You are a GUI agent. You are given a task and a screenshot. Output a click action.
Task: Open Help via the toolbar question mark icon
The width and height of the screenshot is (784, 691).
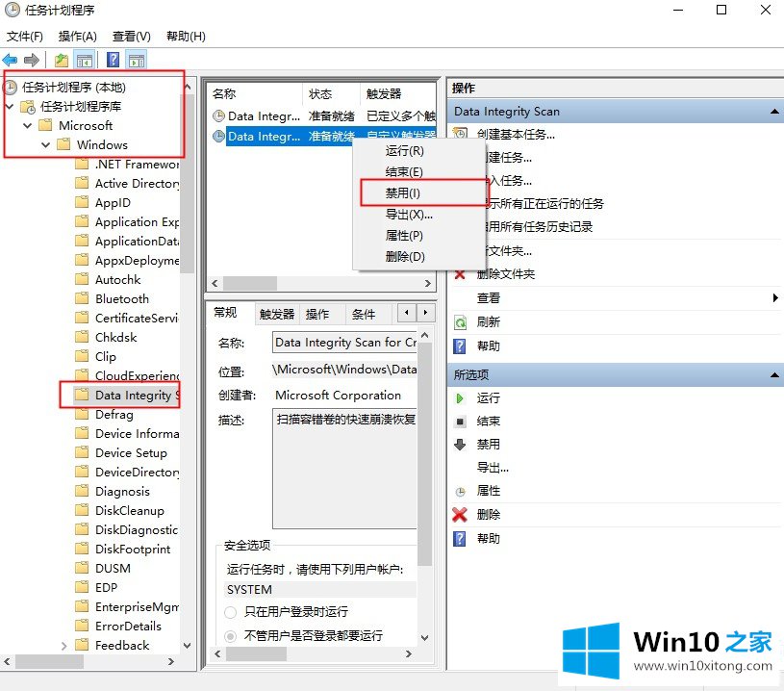coord(113,60)
